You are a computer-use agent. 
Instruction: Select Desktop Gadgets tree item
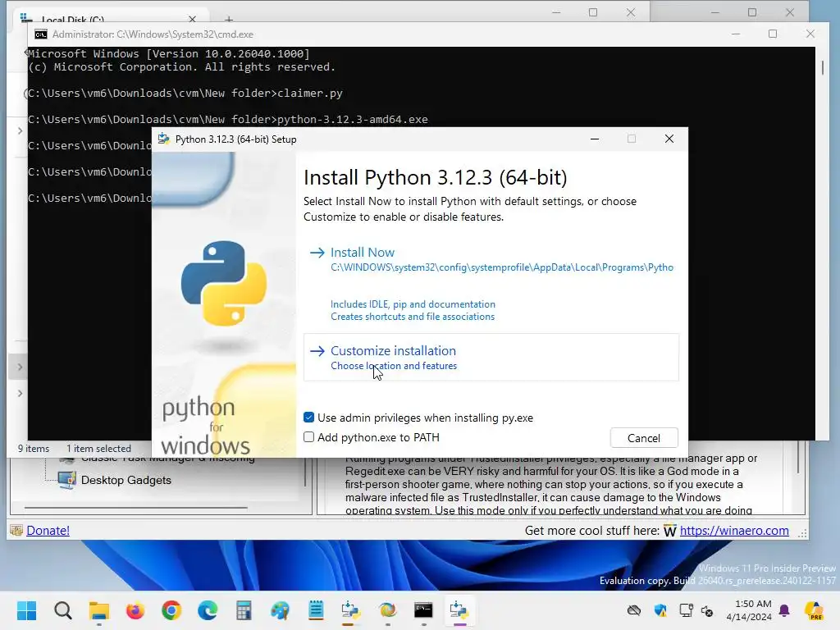[126, 480]
